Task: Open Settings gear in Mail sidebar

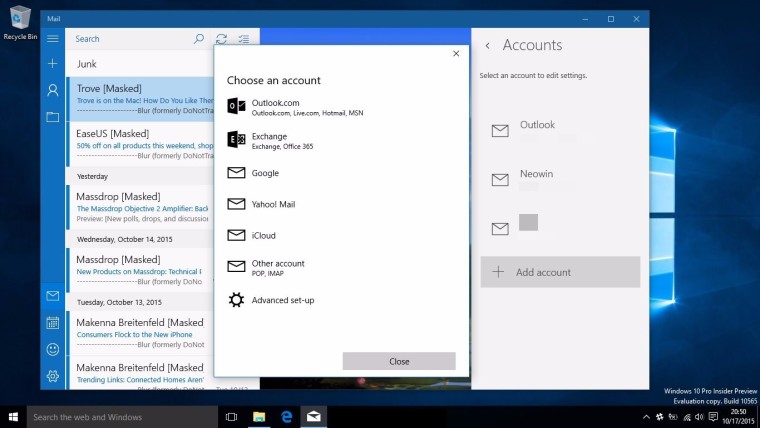Action: pos(53,376)
